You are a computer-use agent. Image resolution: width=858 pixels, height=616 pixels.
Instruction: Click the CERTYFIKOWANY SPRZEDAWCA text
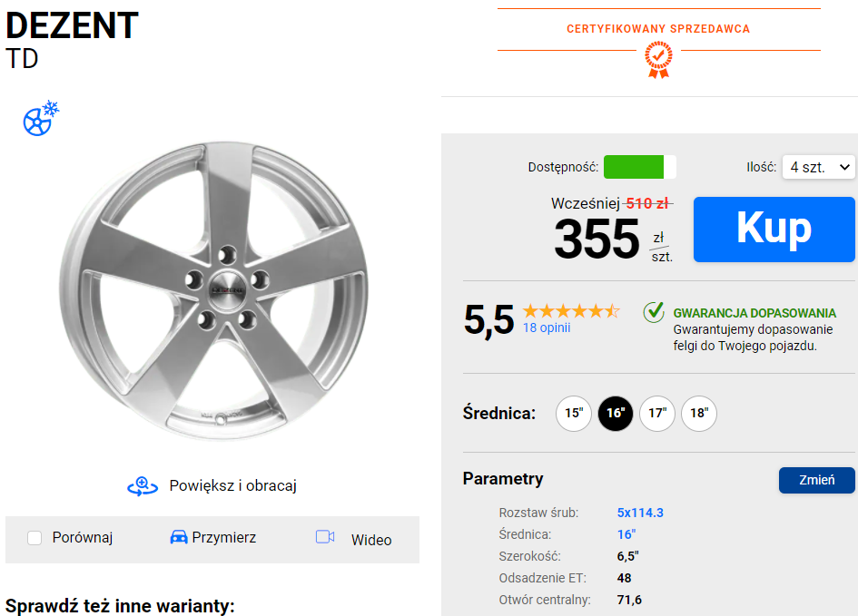(x=658, y=29)
